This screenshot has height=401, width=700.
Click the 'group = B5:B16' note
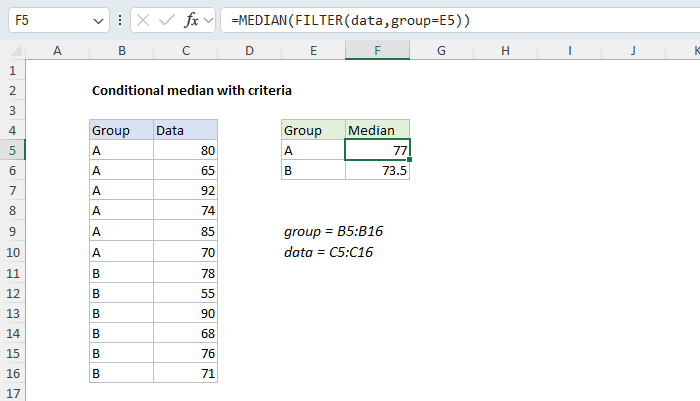point(333,231)
